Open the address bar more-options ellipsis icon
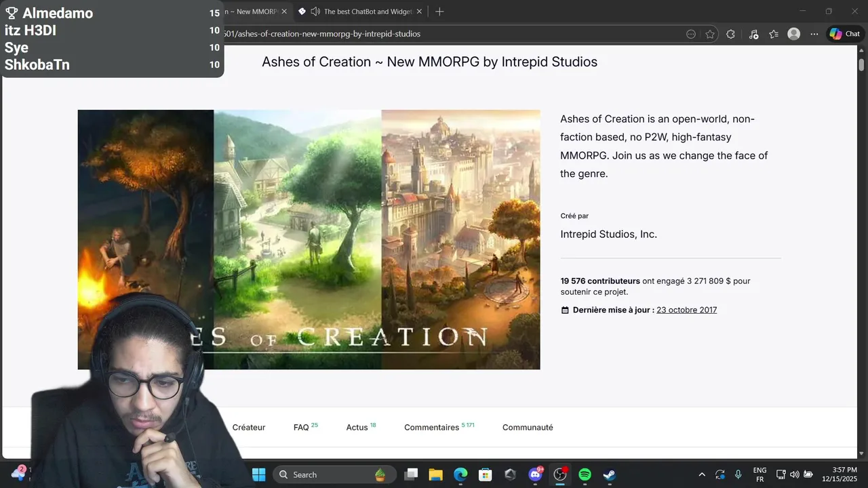This screenshot has height=488, width=868. click(x=691, y=34)
